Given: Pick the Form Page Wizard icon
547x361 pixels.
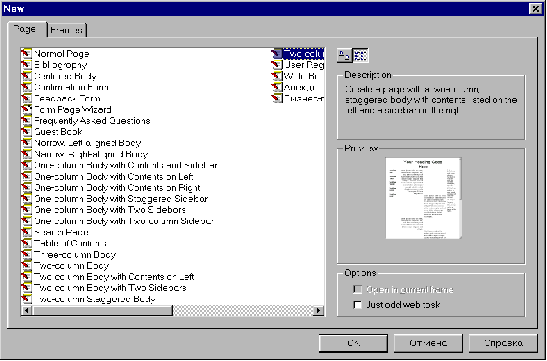Looking at the screenshot, I should tap(27, 110).
